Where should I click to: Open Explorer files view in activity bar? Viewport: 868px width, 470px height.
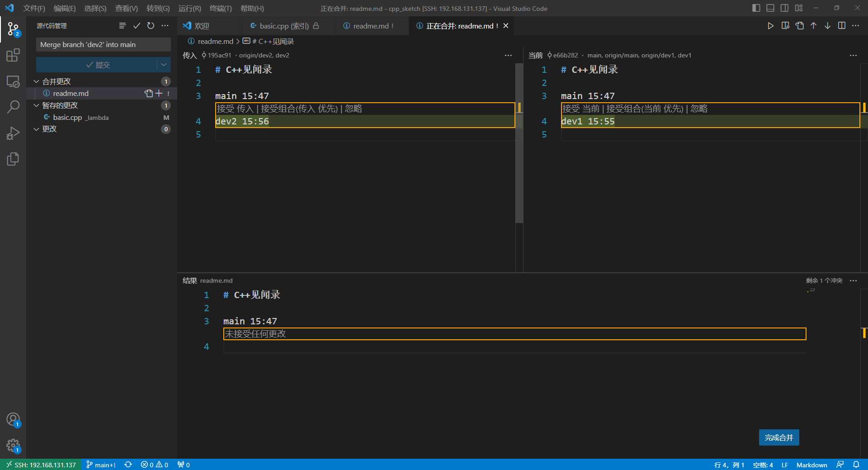pyautogui.click(x=13, y=159)
